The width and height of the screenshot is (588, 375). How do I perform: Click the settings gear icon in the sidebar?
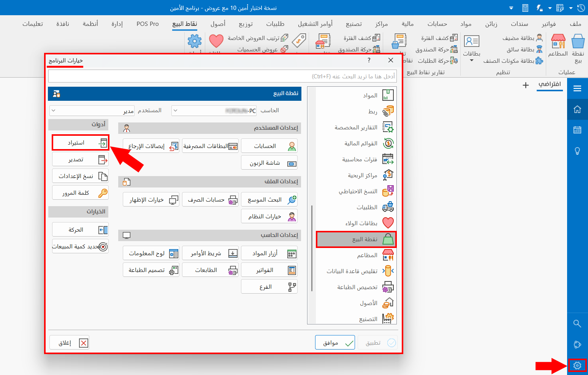pos(577,365)
